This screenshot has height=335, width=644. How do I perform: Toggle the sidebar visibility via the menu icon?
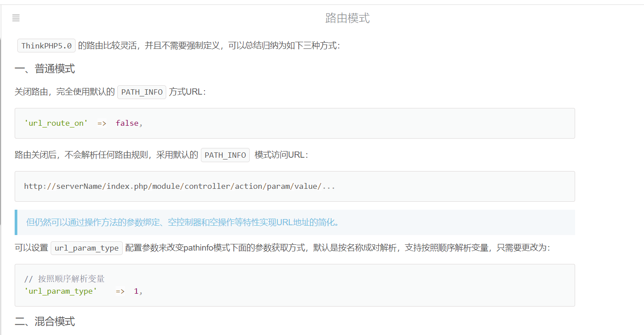coord(16,18)
